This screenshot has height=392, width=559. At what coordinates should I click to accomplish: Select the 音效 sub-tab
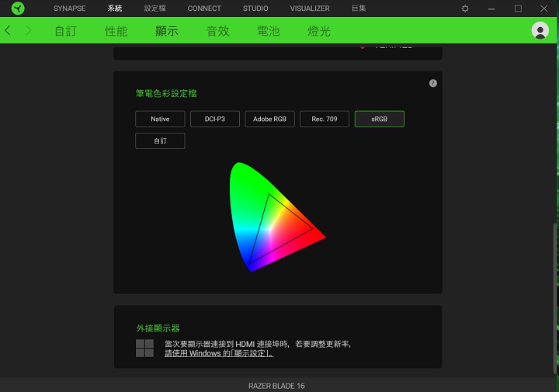218,31
